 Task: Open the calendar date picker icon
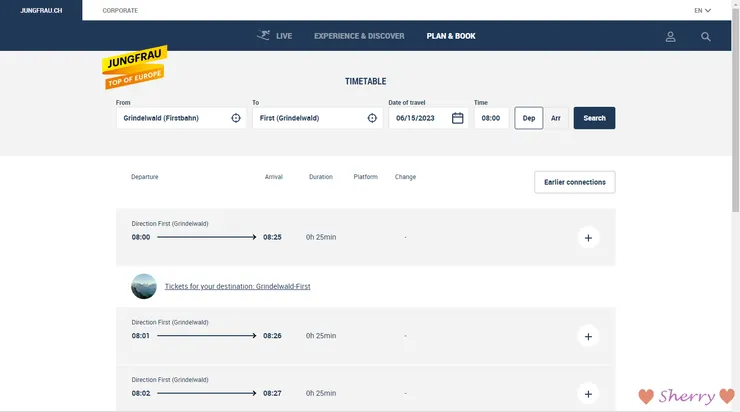coord(457,118)
